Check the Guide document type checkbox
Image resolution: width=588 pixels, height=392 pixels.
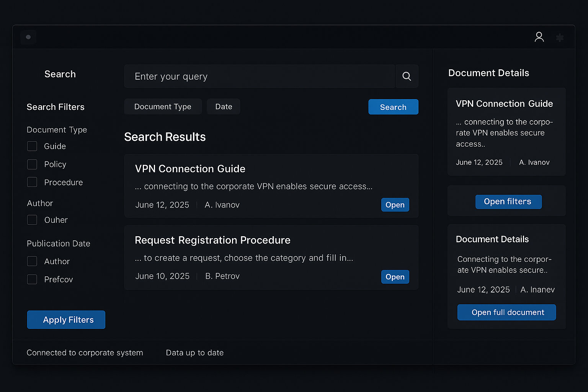32,146
